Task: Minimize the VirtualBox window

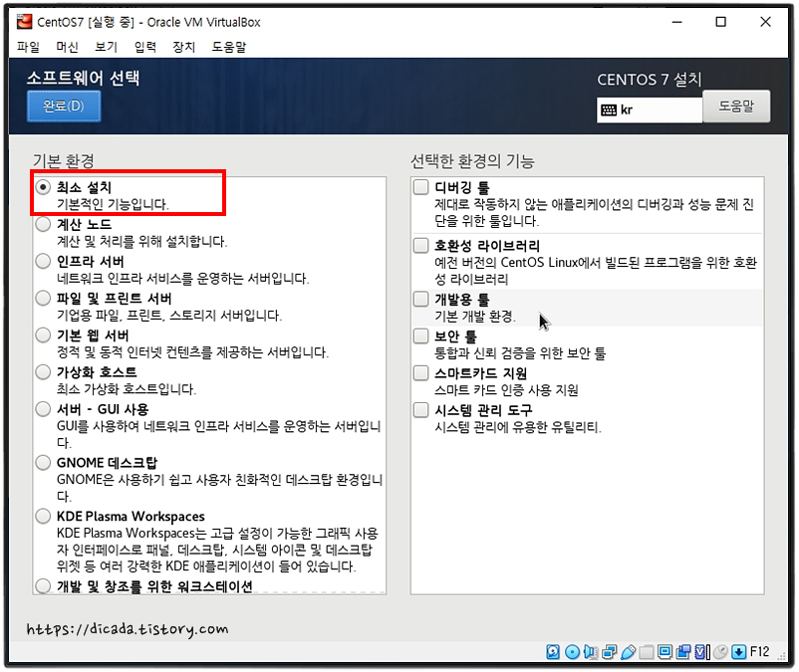Action: pyautogui.click(x=676, y=22)
